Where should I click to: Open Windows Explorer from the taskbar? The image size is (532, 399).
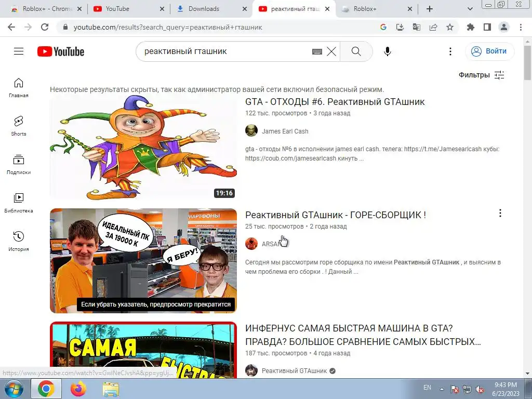[x=111, y=389]
